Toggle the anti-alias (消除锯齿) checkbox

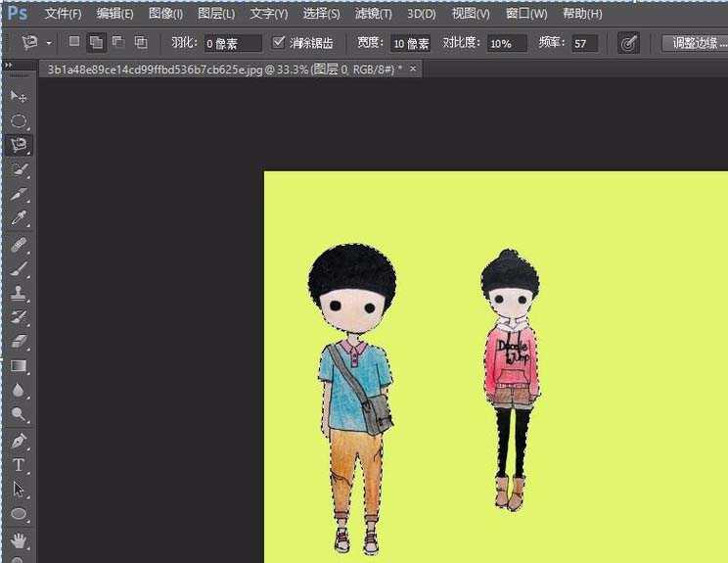[x=279, y=43]
